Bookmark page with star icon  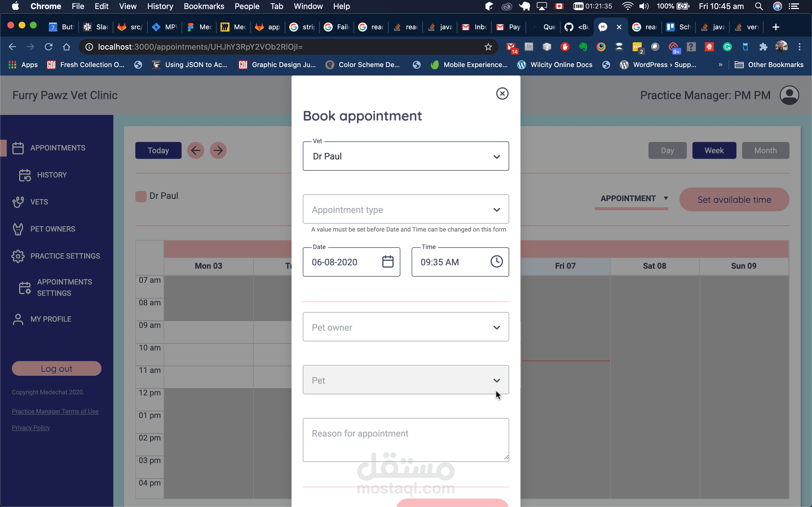488,47
